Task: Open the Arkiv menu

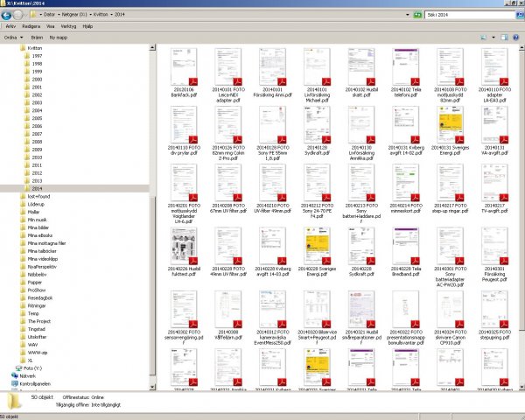Action: click(10, 27)
